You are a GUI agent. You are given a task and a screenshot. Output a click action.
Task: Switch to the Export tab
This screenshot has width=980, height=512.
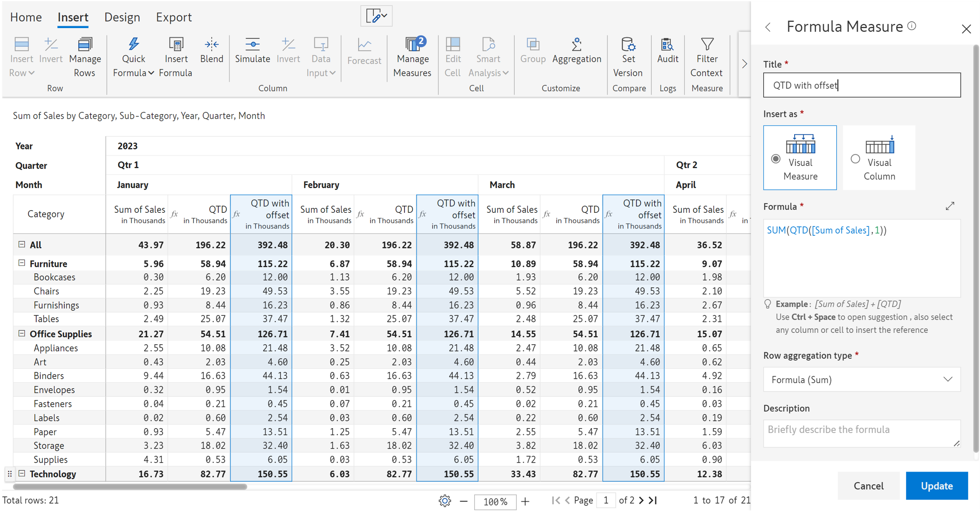coord(174,17)
